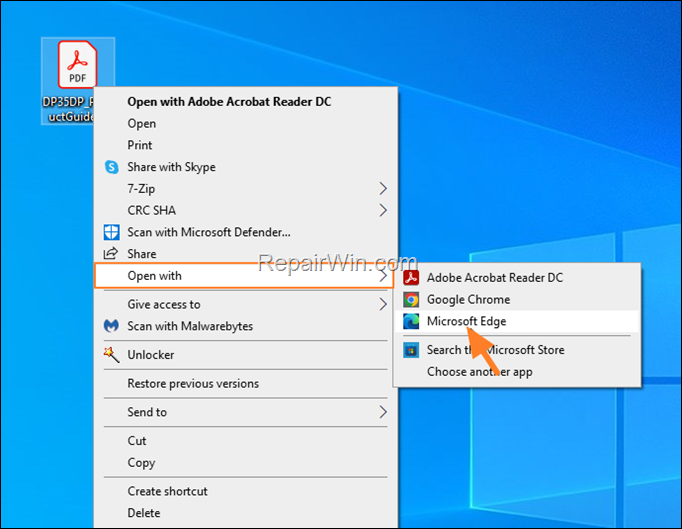Open the file with Microsoft Edge
The image size is (682, 529).
coord(517,321)
